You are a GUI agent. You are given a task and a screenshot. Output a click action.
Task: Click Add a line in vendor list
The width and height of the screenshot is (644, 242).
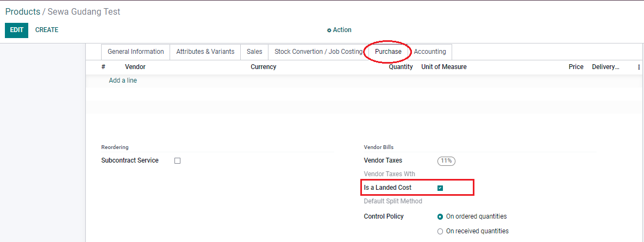[x=123, y=80]
